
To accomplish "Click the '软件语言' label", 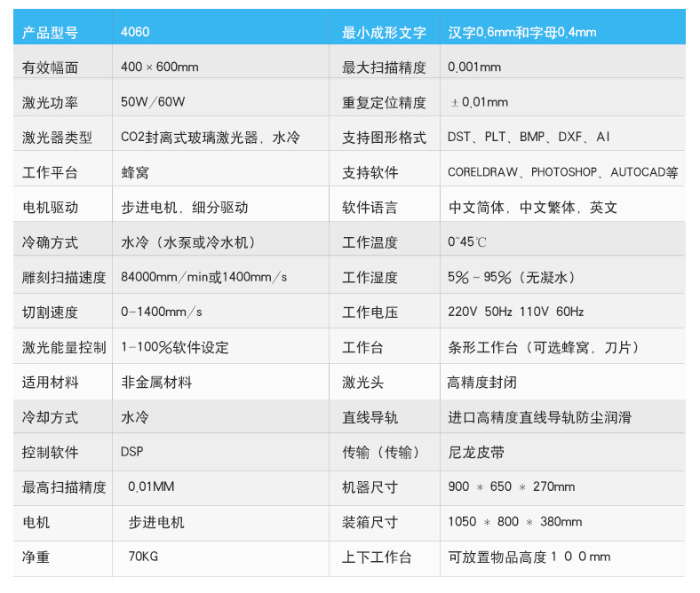I will tap(370, 208).
